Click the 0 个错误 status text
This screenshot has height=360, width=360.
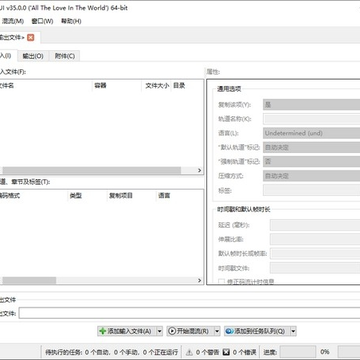[x=244, y=352]
